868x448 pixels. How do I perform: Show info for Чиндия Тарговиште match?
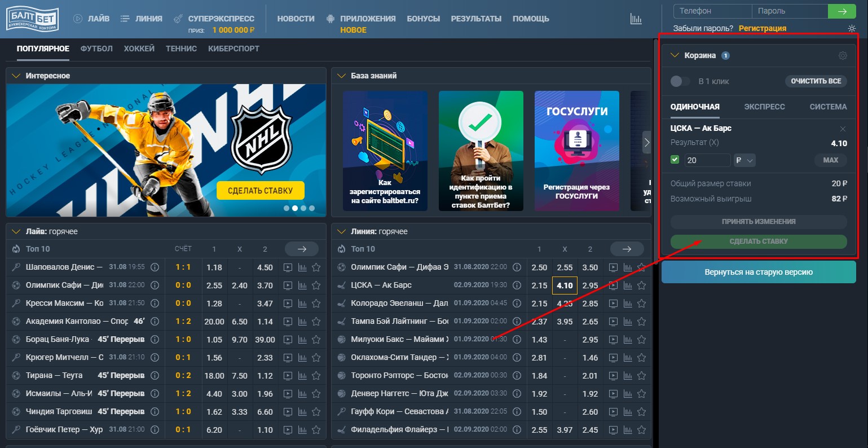155,412
